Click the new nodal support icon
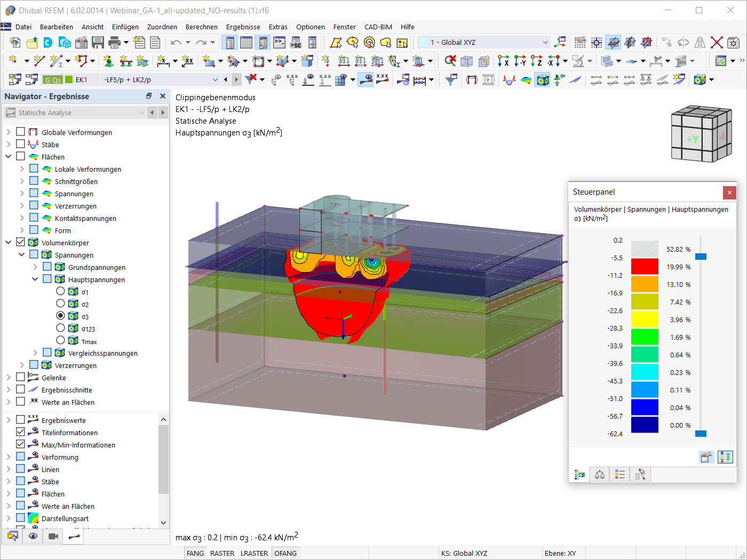The height and width of the screenshot is (560, 747). click(109, 61)
